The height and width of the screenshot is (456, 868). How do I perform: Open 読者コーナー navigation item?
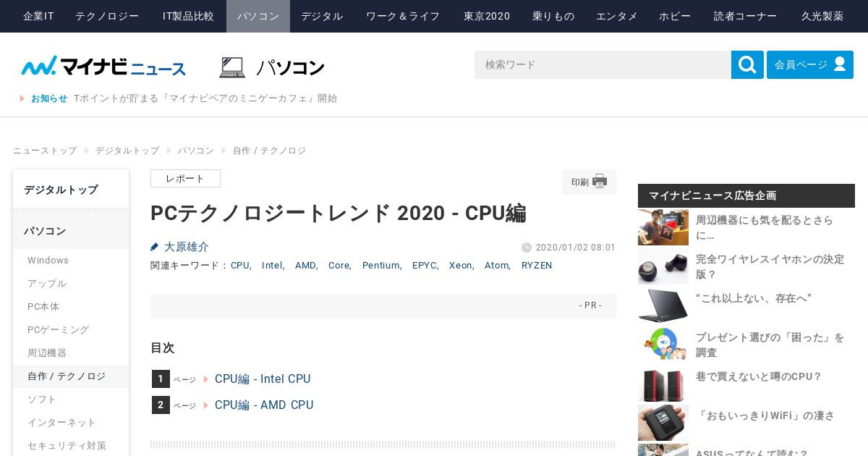pyautogui.click(x=745, y=16)
